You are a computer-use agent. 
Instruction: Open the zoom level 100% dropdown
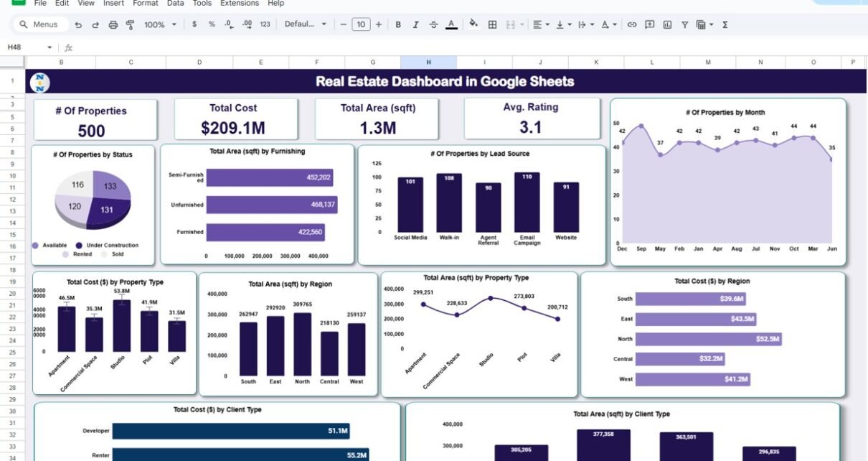(x=160, y=24)
